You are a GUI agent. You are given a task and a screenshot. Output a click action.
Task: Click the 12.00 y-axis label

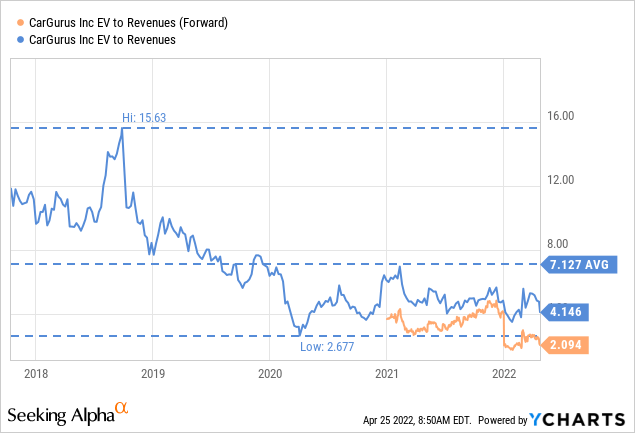pos(560,180)
